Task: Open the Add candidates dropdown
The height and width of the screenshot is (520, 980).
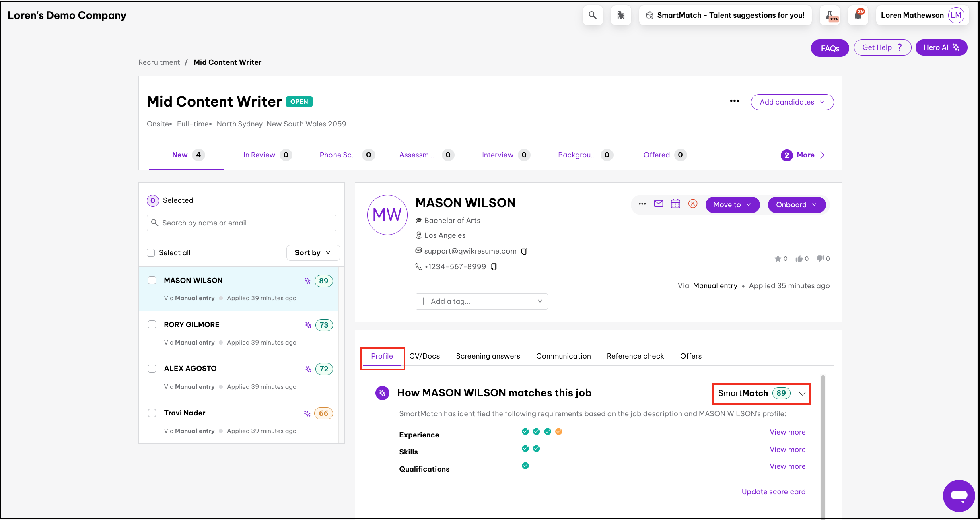Action: click(792, 102)
